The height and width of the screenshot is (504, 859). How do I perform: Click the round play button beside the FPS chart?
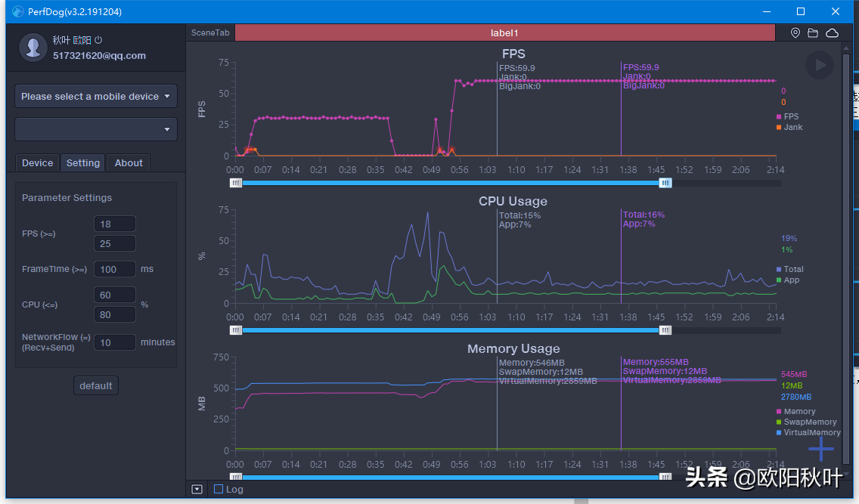820,65
